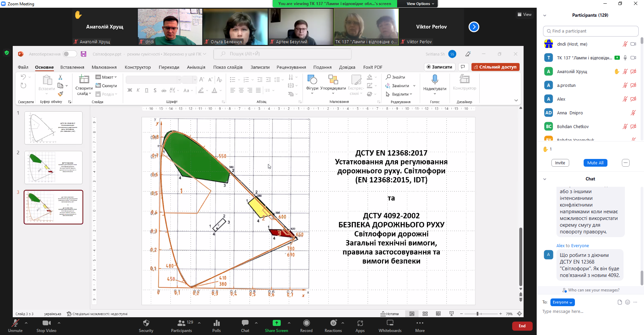
Task: Open Reactions in the meeting toolbar
Action: (x=333, y=323)
